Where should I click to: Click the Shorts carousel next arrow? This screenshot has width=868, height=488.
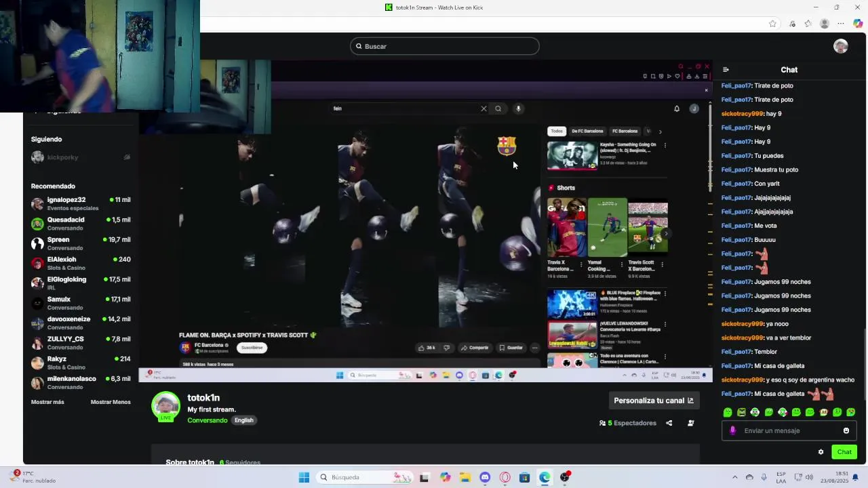(x=666, y=234)
